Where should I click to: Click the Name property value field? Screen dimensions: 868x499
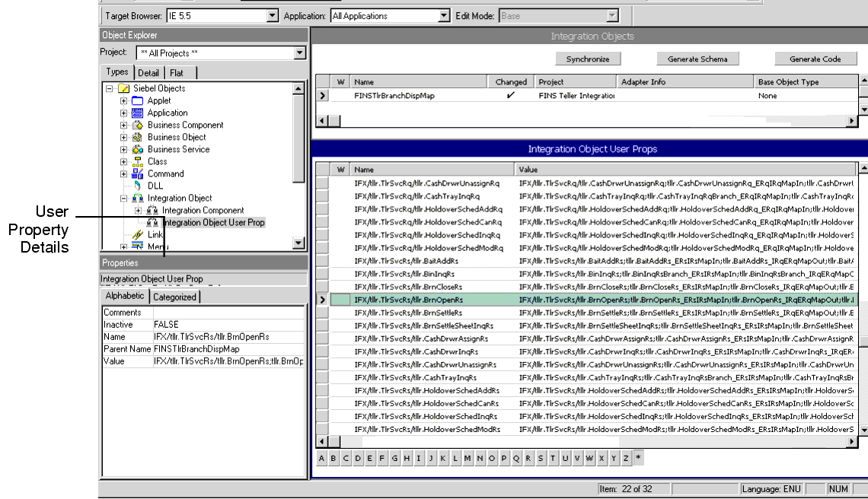click(x=228, y=337)
